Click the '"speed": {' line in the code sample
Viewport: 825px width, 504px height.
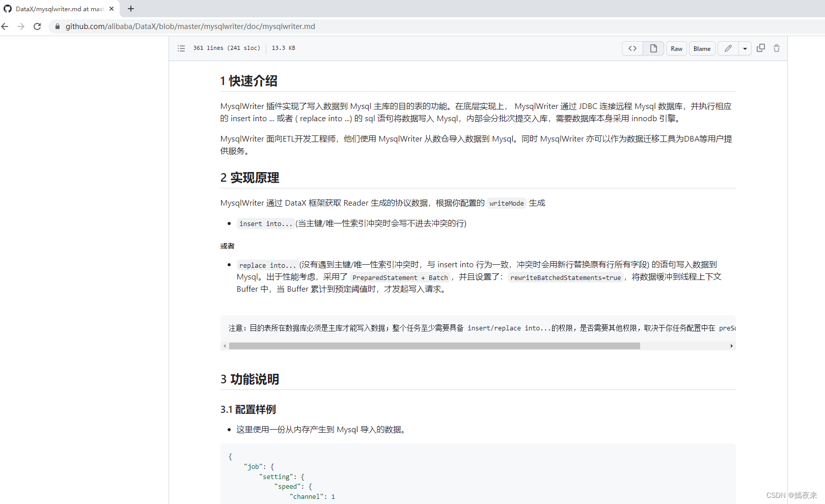tap(293, 486)
